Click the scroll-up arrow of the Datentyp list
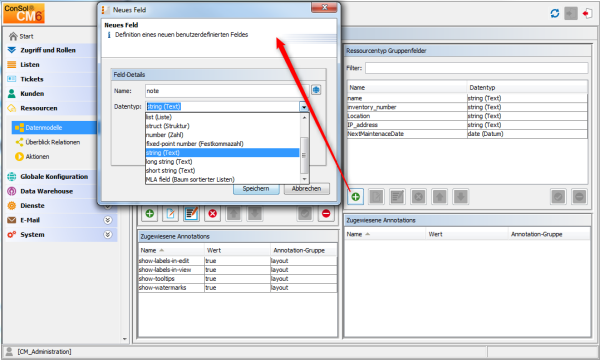Viewport: 600px width, 360px height. pyautogui.click(x=304, y=117)
